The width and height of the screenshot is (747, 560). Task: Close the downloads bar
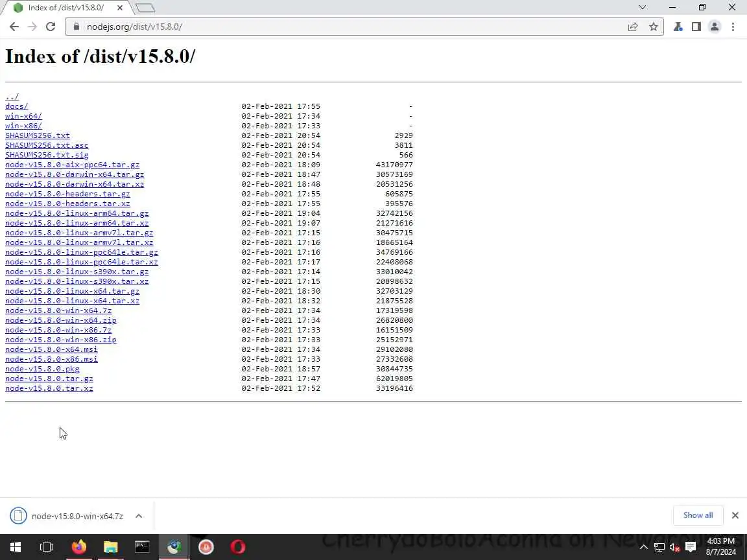click(x=735, y=515)
